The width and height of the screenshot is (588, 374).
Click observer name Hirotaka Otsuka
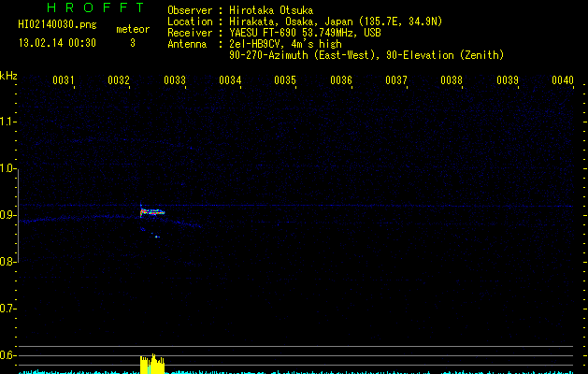click(271, 10)
